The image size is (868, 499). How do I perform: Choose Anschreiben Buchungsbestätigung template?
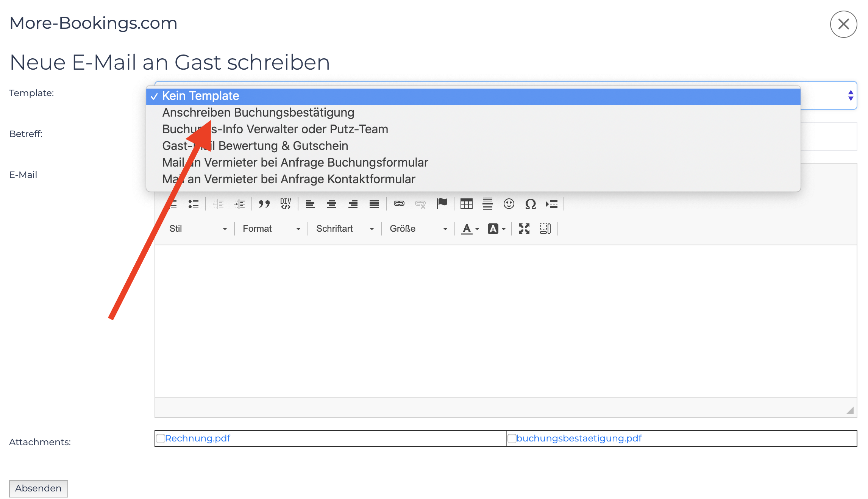tap(473, 113)
